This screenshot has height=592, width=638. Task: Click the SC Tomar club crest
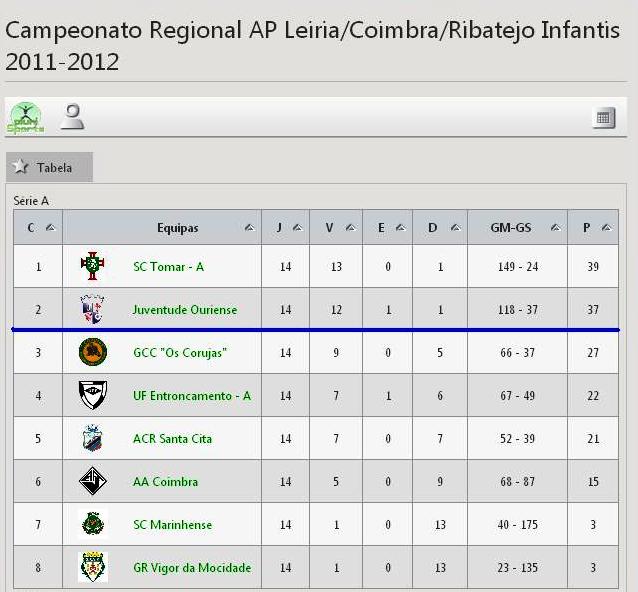tap(93, 266)
